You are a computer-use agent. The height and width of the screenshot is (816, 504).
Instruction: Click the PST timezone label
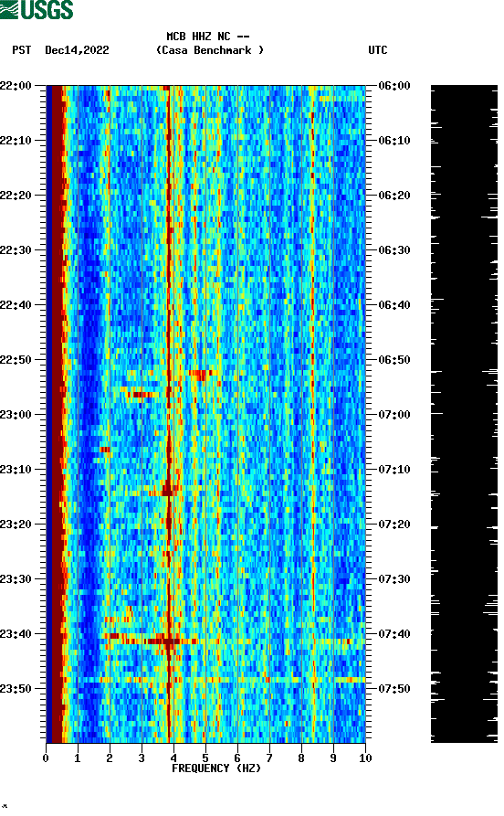(x=21, y=50)
